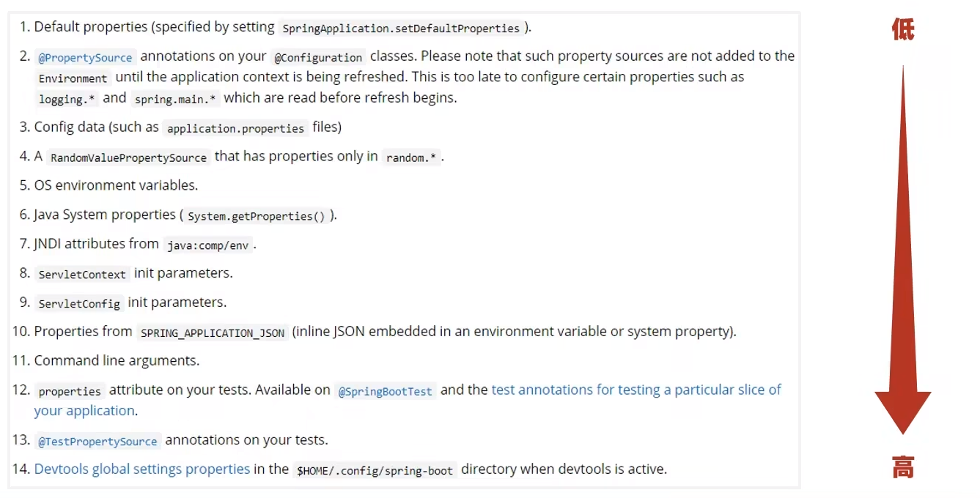
Task: Click the $HOME/.config/spring-boot code snippet
Action: (x=375, y=470)
